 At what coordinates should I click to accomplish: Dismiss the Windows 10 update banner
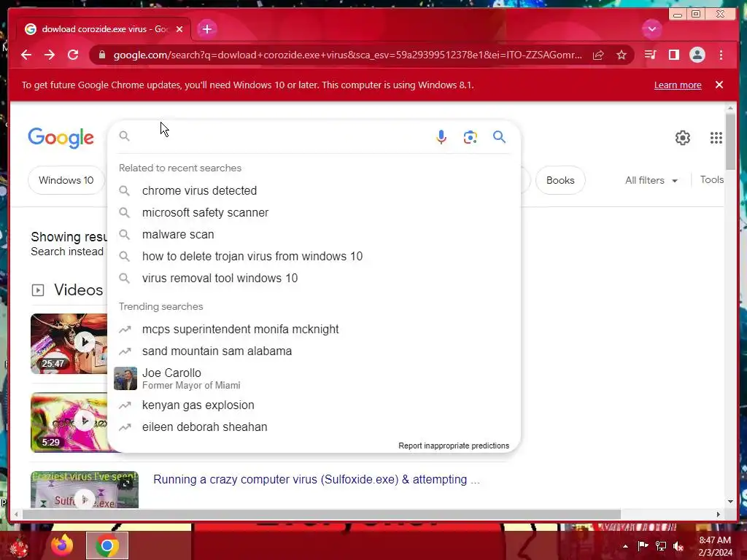click(x=719, y=85)
